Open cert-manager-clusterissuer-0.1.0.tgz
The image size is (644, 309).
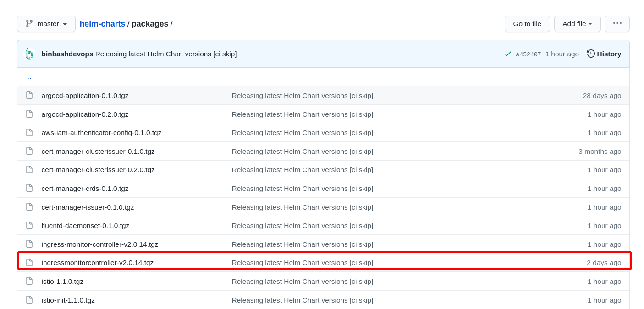coord(98,152)
